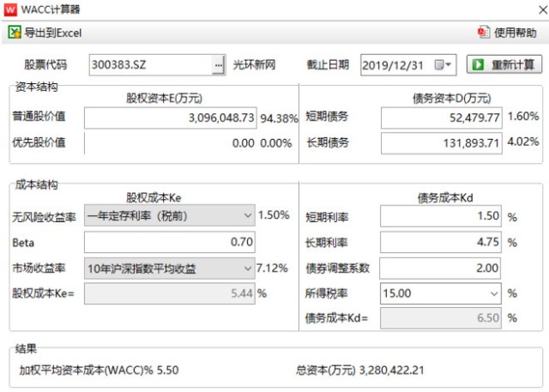
Task: Click the 债券调整系数 input field
Action: pyautogui.click(x=440, y=268)
